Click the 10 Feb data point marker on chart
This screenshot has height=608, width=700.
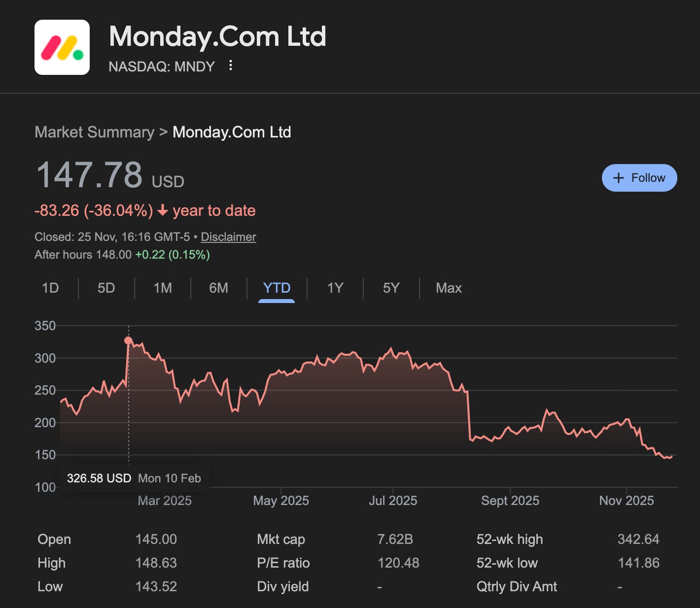click(128, 340)
